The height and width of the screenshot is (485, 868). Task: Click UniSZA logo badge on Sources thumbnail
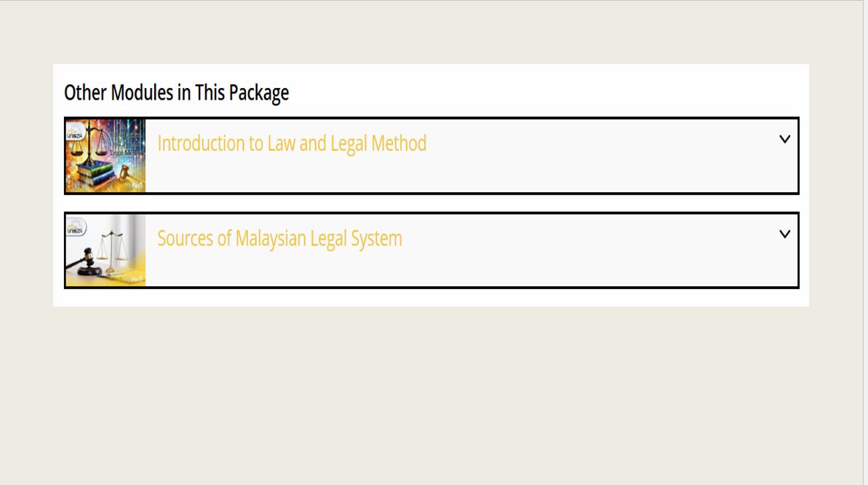[x=75, y=226]
